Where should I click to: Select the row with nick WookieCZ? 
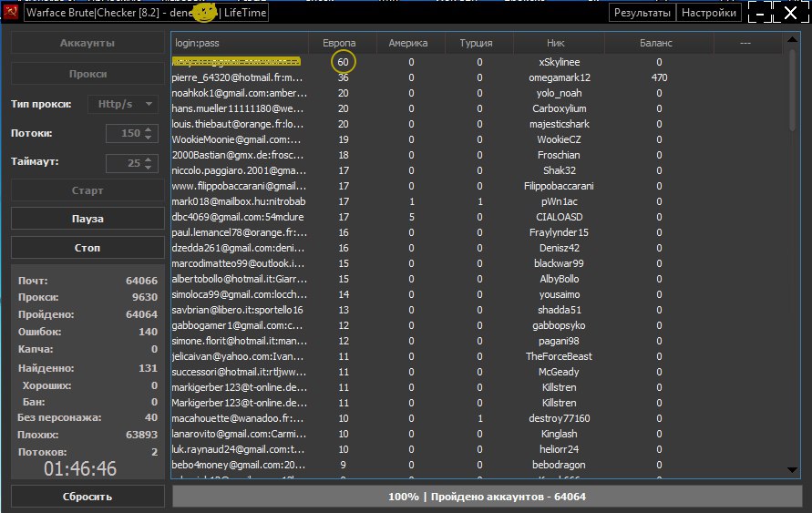(477, 139)
